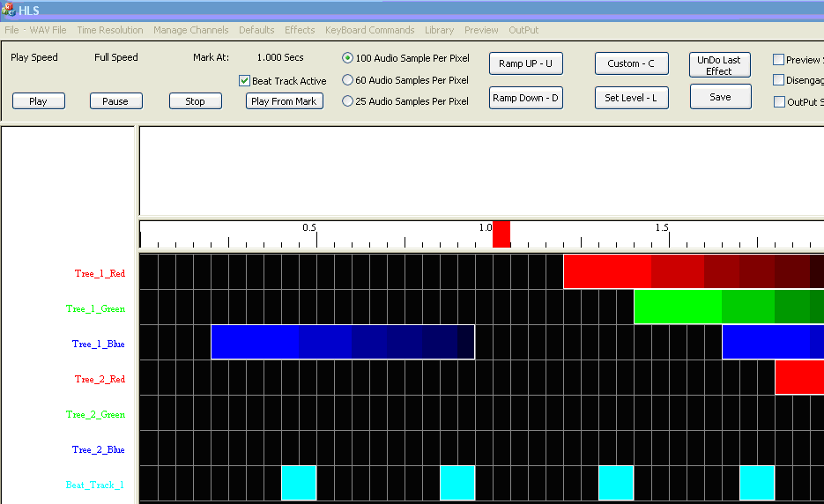Open the KeyBoard Commands menu
Viewport: 824px width, 504px height.
(369, 30)
